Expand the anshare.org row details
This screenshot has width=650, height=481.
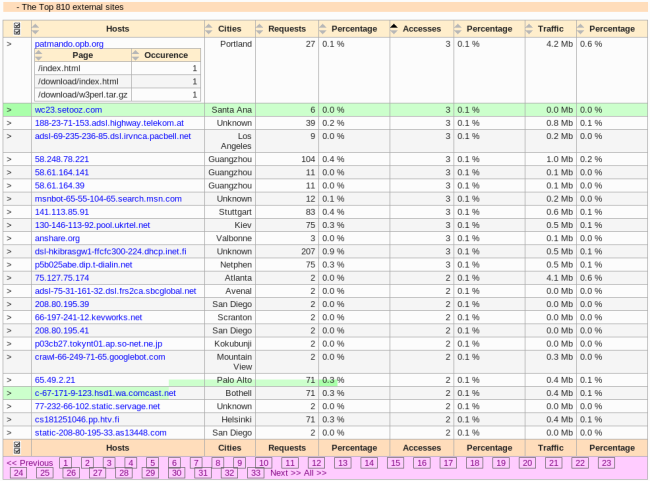(9, 238)
